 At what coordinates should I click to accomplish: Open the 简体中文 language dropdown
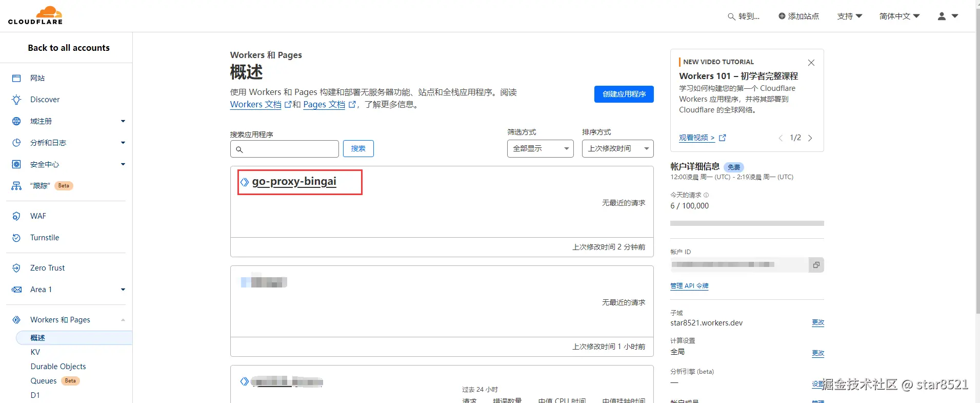tap(899, 16)
